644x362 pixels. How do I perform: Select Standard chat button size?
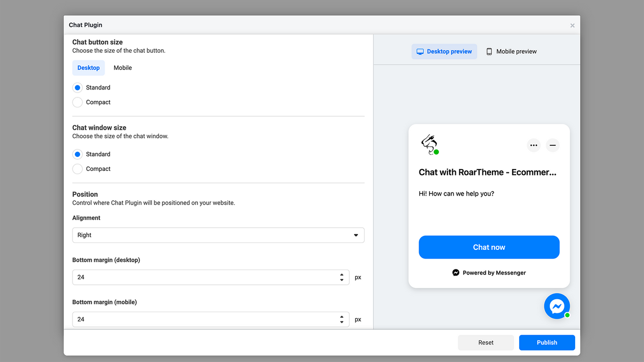pos(77,87)
